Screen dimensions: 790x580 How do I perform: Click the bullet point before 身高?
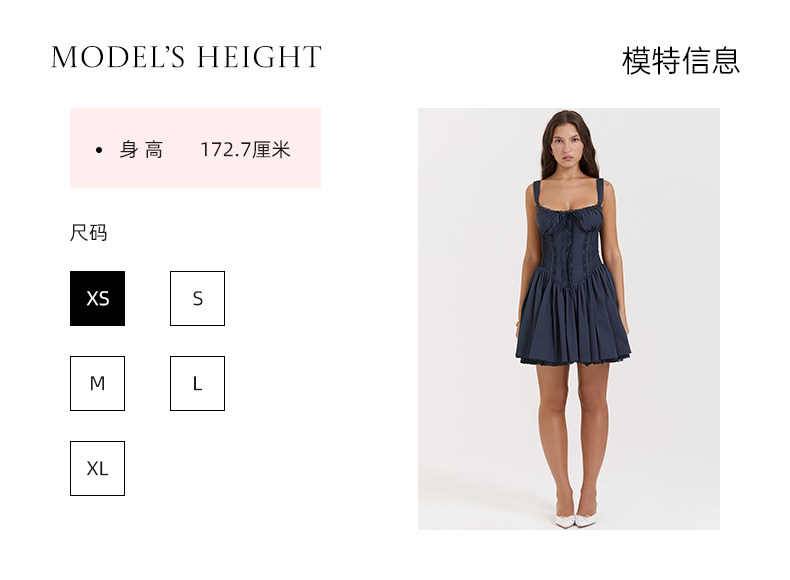click(99, 150)
